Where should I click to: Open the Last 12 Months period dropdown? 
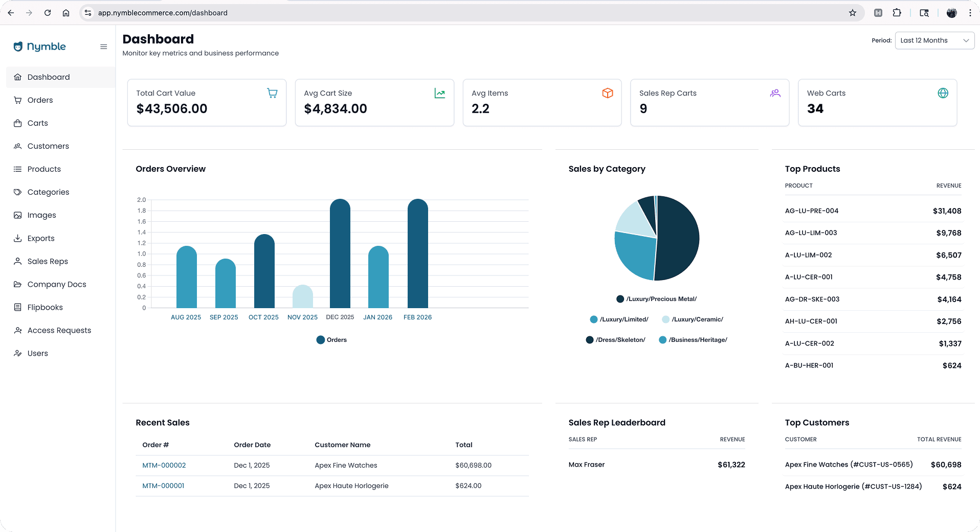pos(934,40)
